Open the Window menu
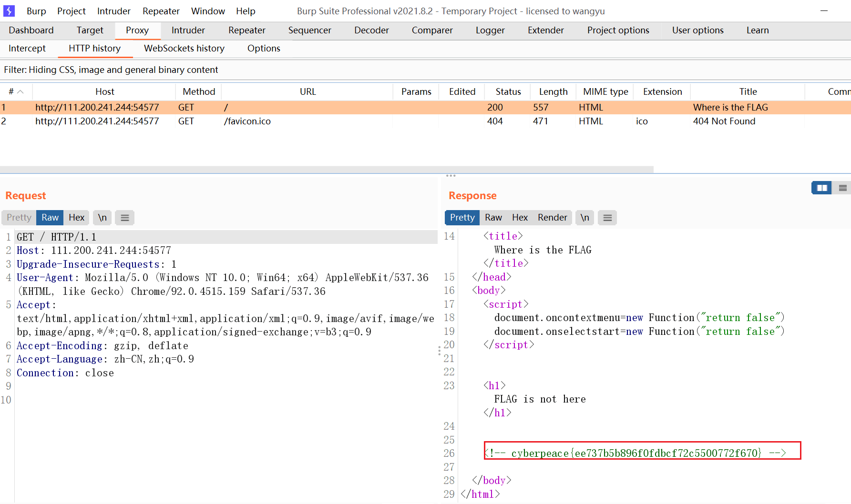The image size is (851, 504). [x=208, y=11]
